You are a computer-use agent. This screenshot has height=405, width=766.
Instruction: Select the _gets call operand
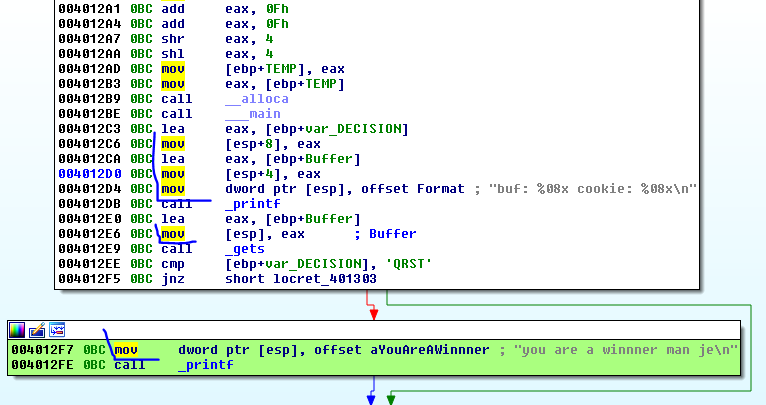click(245, 249)
